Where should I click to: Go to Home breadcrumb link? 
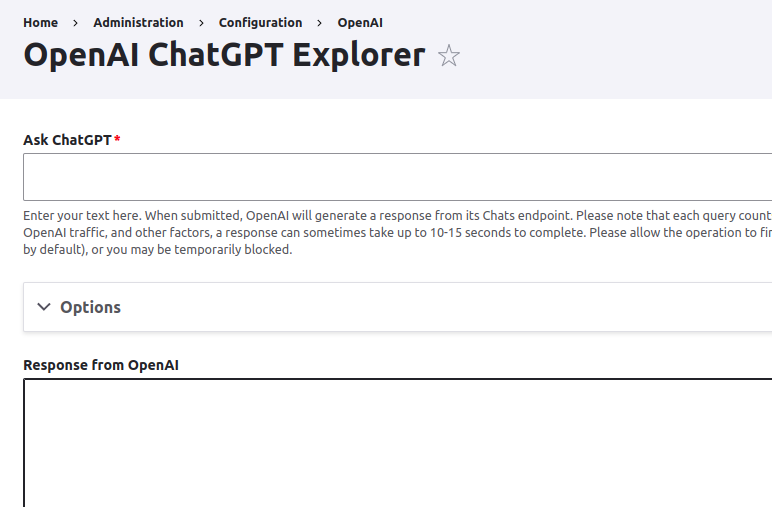coord(40,23)
